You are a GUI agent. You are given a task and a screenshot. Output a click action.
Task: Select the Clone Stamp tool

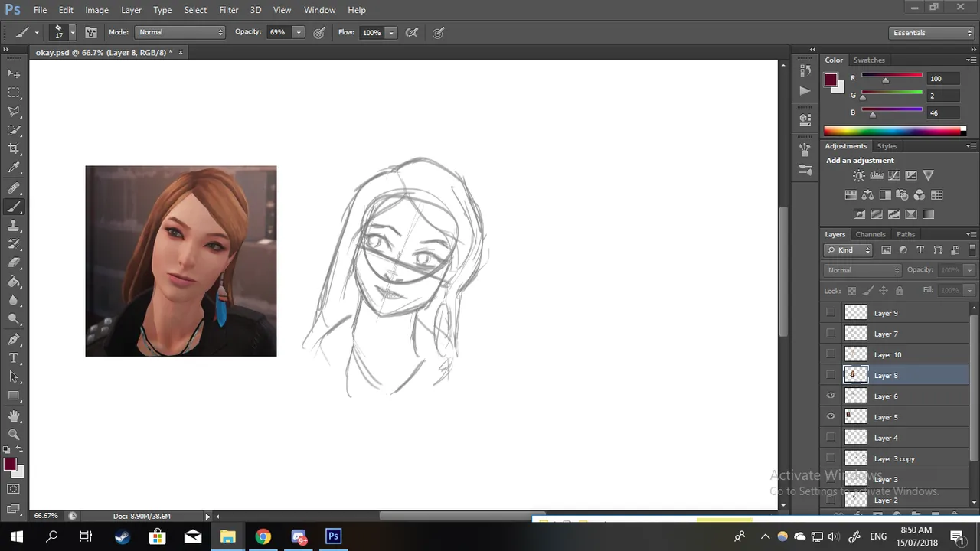[x=14, y=226]
